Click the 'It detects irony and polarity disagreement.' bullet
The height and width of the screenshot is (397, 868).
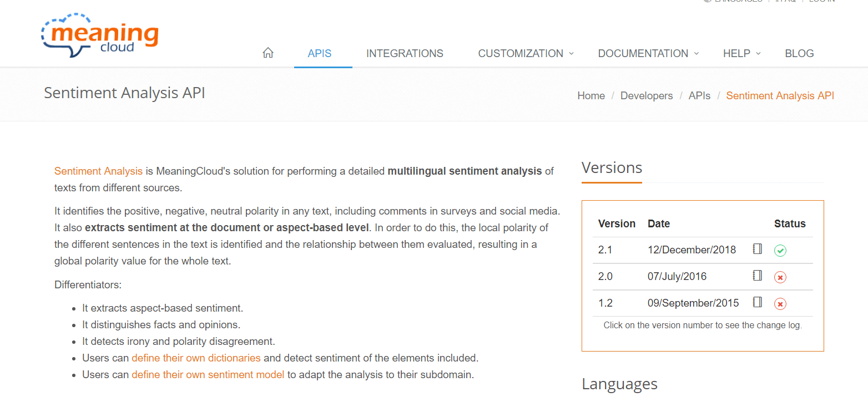(179, 342)
